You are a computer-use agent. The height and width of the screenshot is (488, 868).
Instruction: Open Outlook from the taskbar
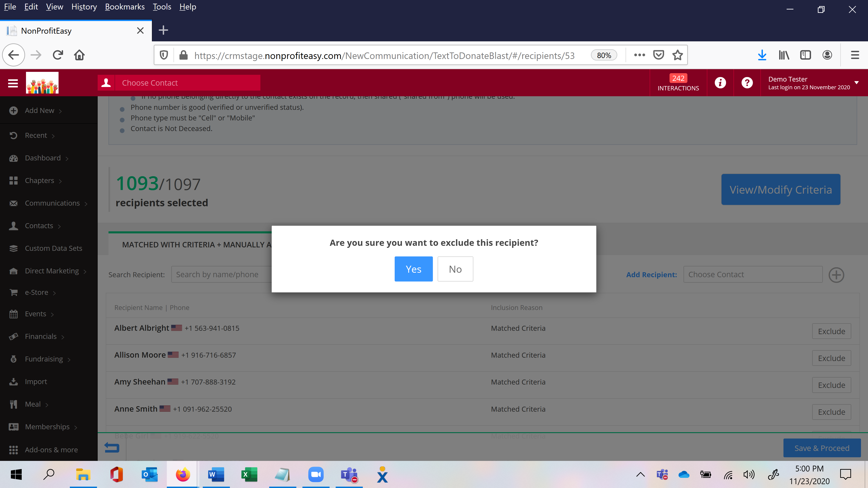pyautogui.click(x=150, y=474)
